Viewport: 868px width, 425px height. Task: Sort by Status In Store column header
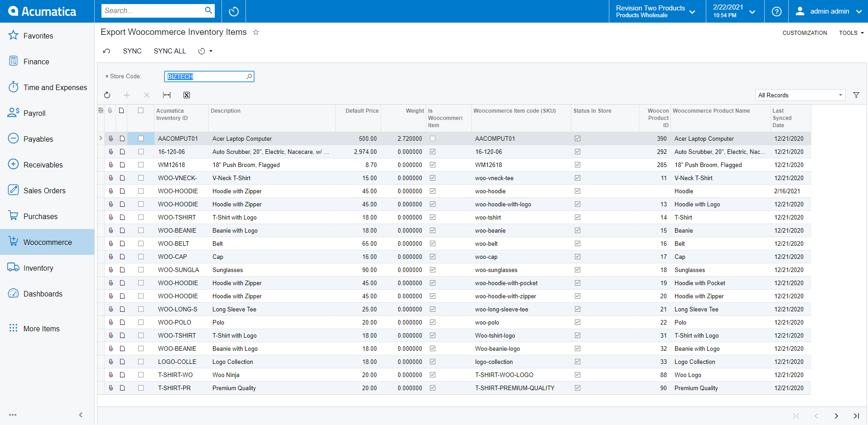(592, 111)
